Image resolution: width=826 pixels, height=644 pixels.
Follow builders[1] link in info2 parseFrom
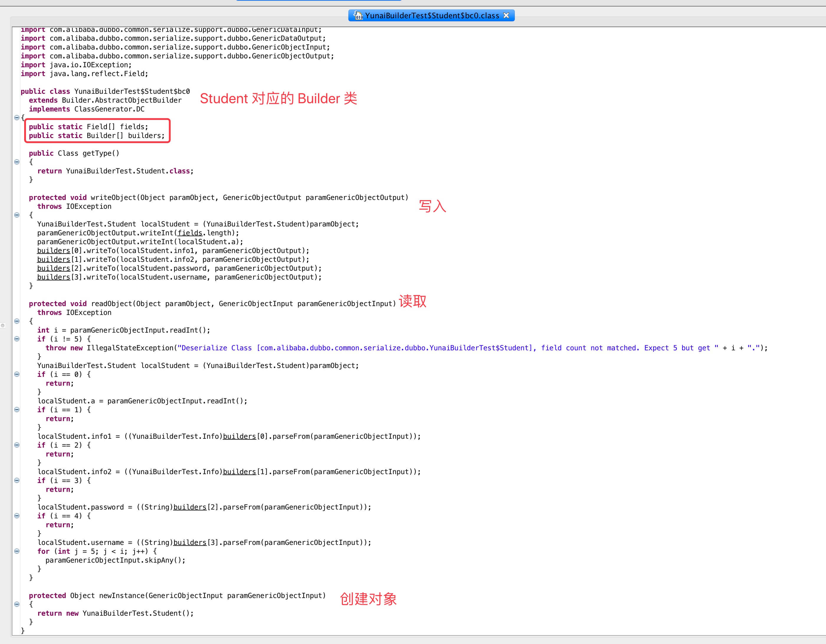tap(239, 472)
